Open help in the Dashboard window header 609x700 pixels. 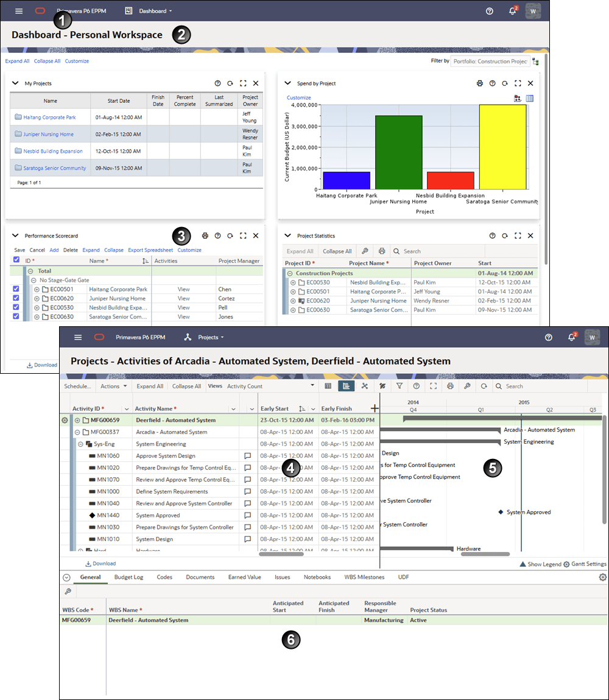(x=489, y=11)
